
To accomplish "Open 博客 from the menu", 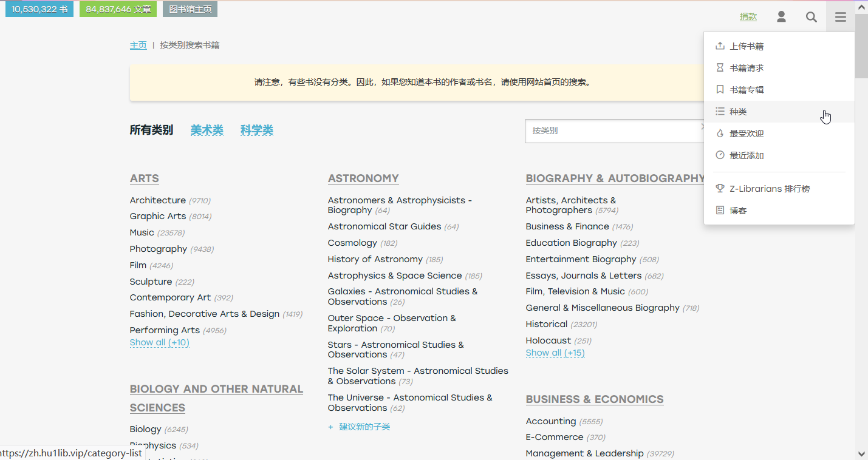I will [738, 211].
